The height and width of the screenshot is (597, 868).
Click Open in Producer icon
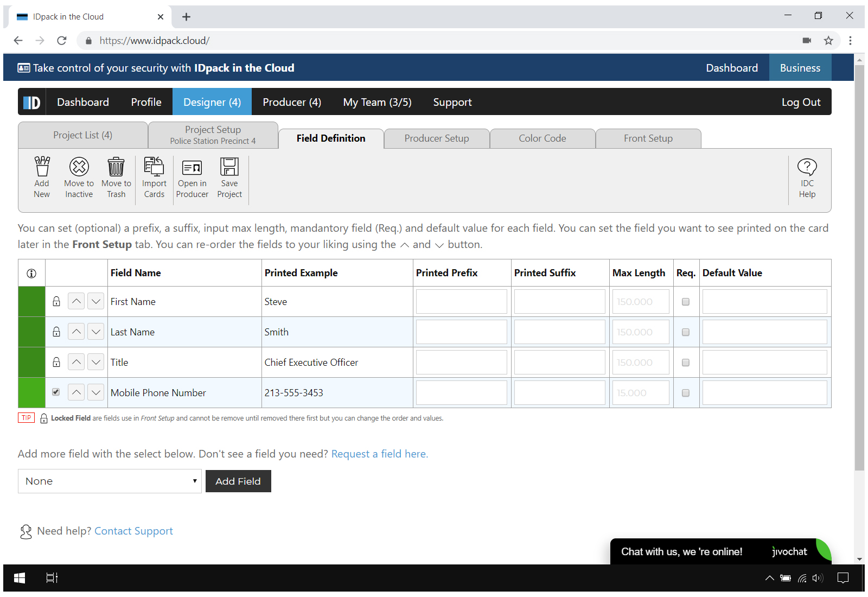[x=192, y=177]
